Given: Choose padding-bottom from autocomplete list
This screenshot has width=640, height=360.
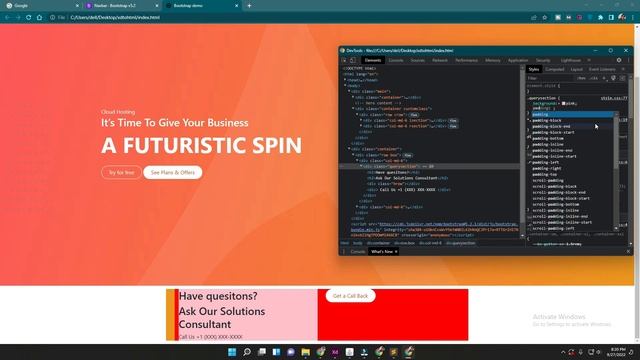Looking at the screenshot, I should [573, 138].
